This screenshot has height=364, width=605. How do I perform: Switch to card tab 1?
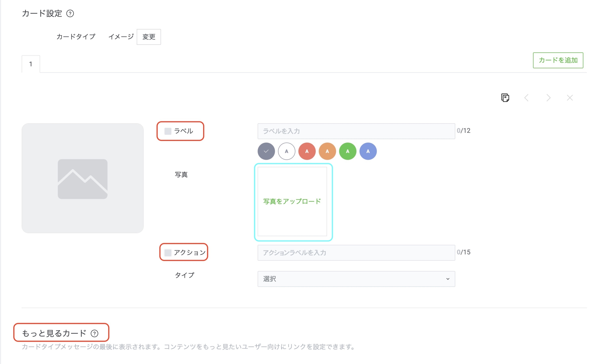point(31,64)
